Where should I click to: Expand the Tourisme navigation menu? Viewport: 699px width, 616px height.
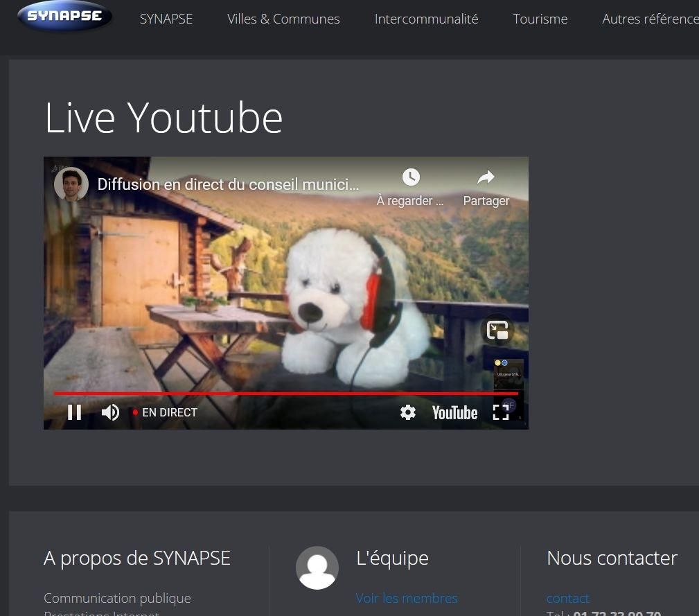coord(540,19)
